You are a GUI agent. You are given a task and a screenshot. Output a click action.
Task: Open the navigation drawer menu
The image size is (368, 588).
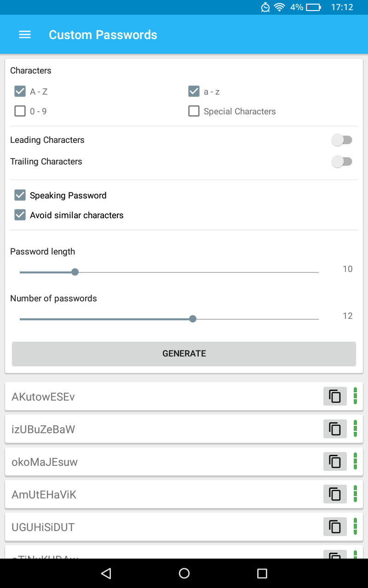tap(25, 34)
